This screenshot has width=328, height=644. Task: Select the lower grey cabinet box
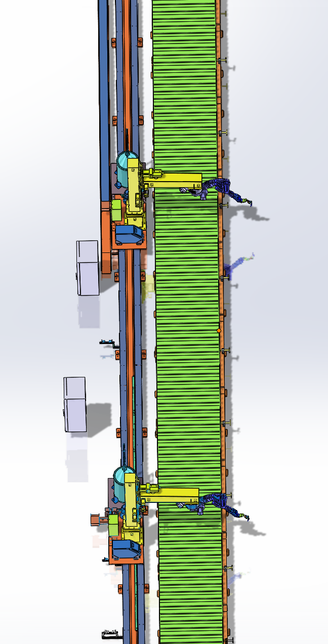coord(75,404)
